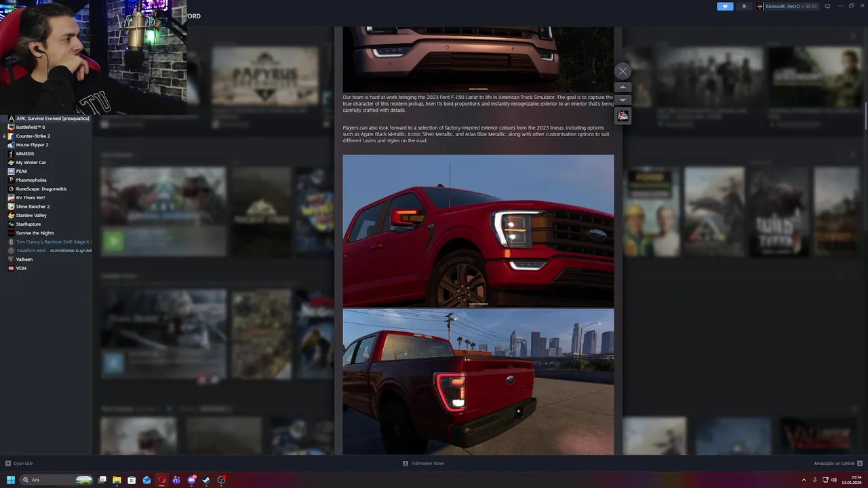Select Travellers Rest in game list
This screenshot has height=488, width=868.
(x=54, y=250)
